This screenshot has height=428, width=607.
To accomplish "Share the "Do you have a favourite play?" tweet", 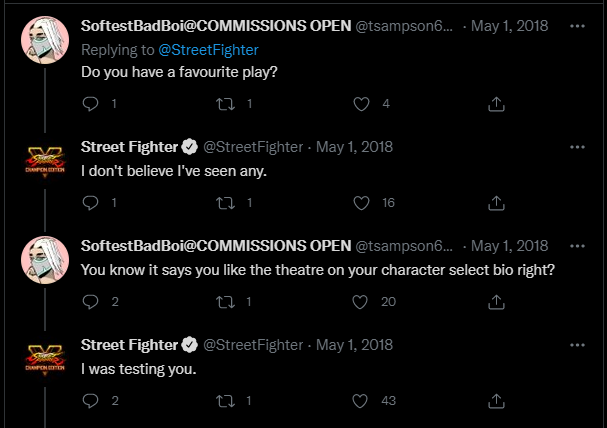I will tap(495, 103).
